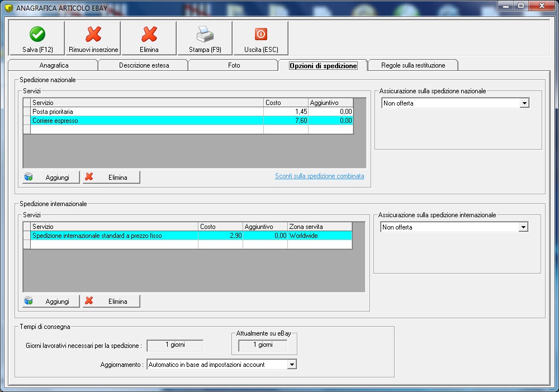Viewport: 559px width, 392px height.
Task: Select the Posta prioritaria row
Action: (x=192, y=112)
